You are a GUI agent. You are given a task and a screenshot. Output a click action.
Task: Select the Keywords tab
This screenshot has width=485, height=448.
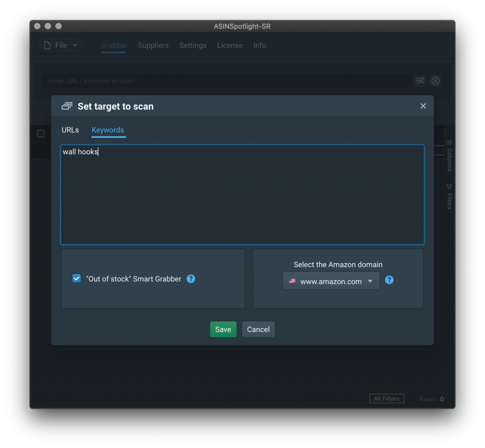pos(108,130)
